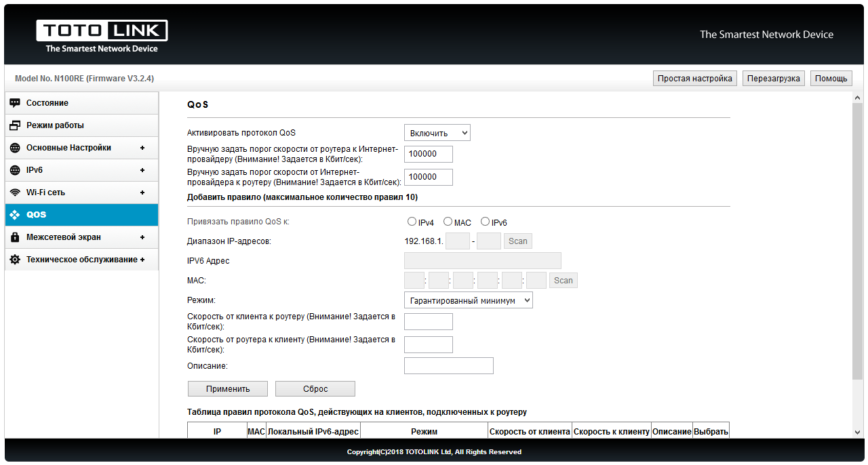
Task: Expand Межсетевой экран plus sign
Action: pyautogui.click(x=142, y=237)
